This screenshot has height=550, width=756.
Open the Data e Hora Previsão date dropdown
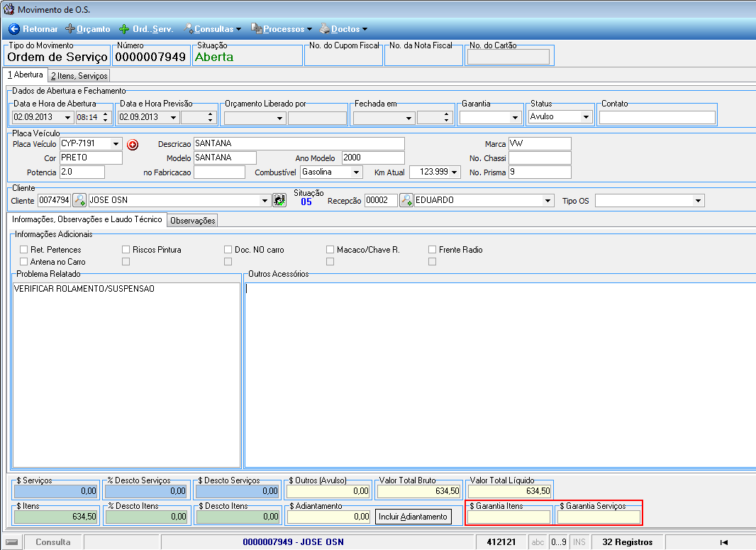click(174, 118)
